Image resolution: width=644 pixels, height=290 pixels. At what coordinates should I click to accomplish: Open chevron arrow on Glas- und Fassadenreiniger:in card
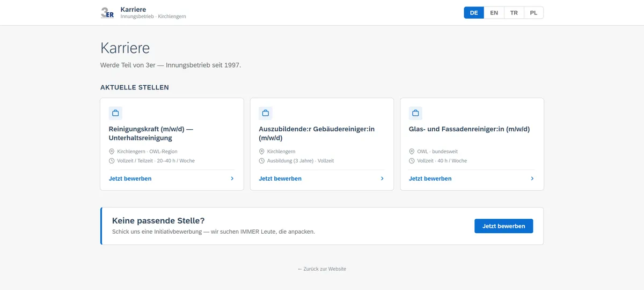point(532,179)
